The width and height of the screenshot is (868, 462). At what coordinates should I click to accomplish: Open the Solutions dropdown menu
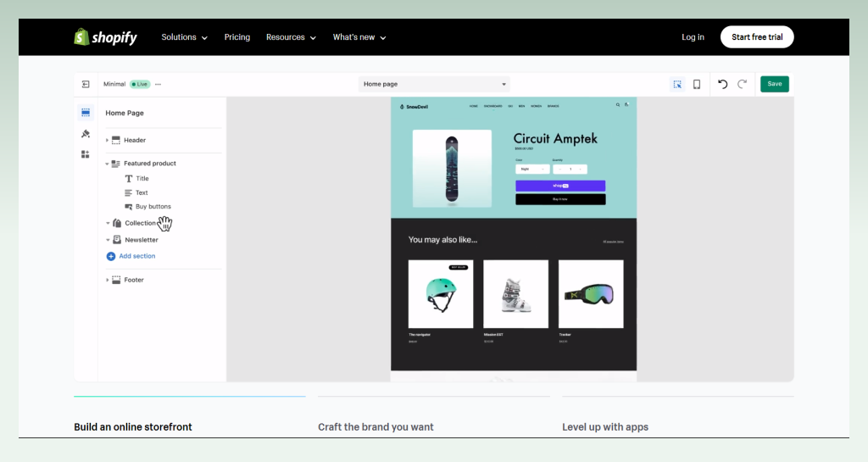coord(184,37)
